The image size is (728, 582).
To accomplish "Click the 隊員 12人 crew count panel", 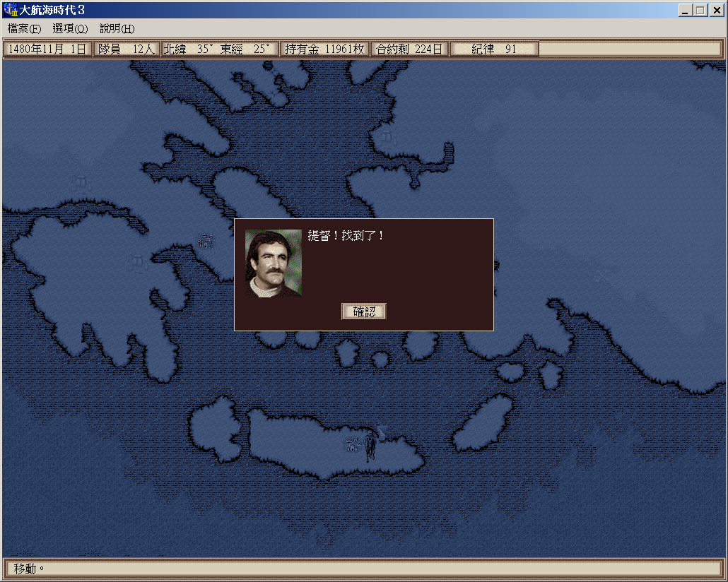I will point(127,49).
